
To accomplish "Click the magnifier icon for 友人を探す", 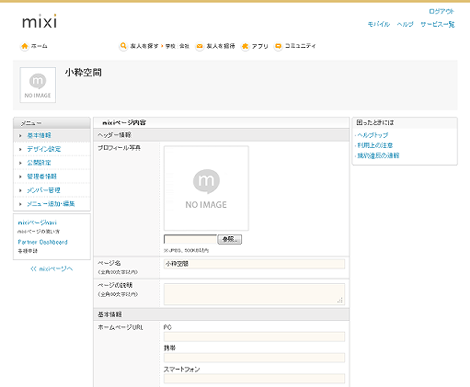I will 123,46.
